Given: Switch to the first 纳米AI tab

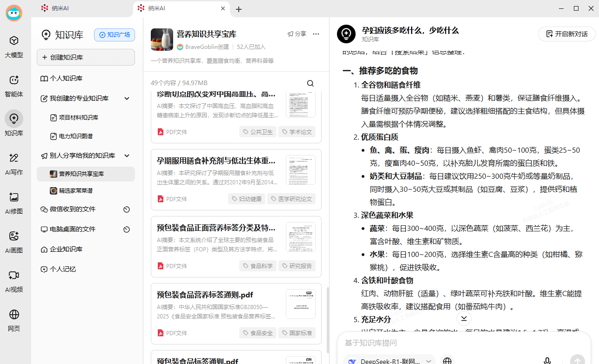Looking at the screenshot, I should coord(83,8).
